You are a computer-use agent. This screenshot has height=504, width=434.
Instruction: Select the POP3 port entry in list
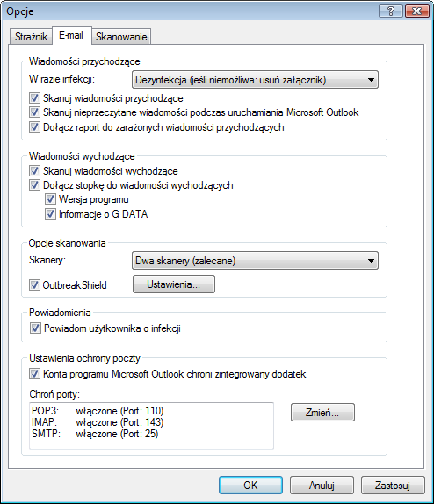coord(98,411)
